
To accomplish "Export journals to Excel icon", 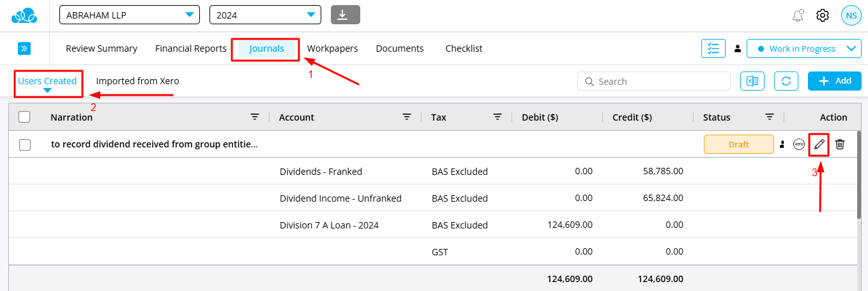I will pyautogui.click(x=752, y=81).
